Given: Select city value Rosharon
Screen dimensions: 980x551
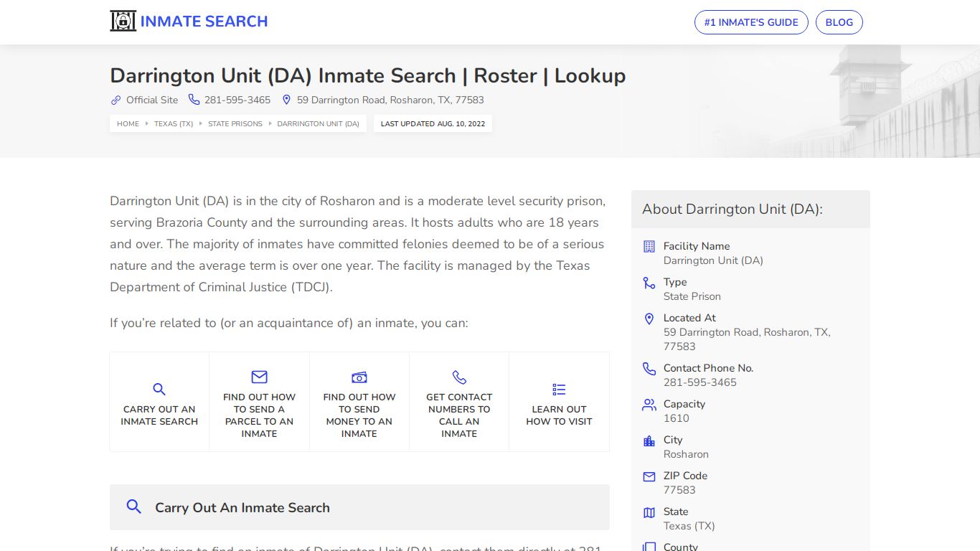Looking at the screenshot, I should (x=686, y=454).
